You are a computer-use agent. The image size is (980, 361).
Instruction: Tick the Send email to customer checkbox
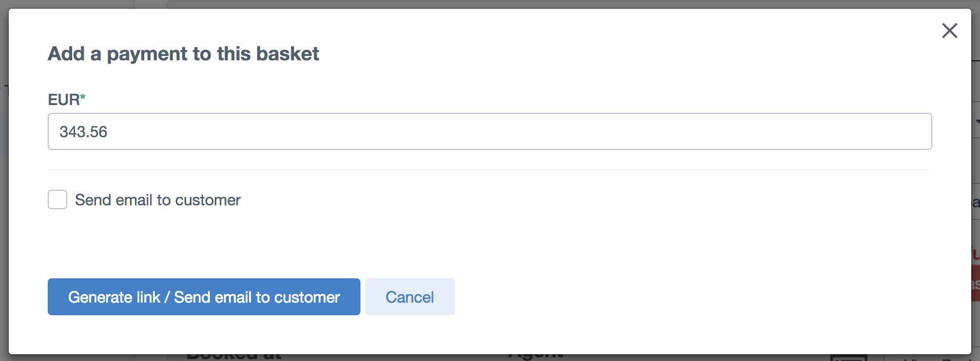point(57,199)
